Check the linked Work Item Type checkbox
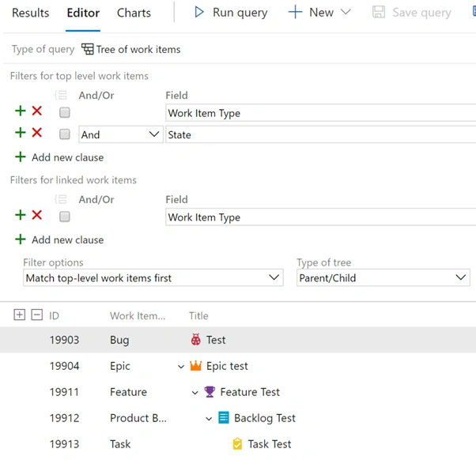This screenshot has height=460, width=476. [x=64, y=217]
